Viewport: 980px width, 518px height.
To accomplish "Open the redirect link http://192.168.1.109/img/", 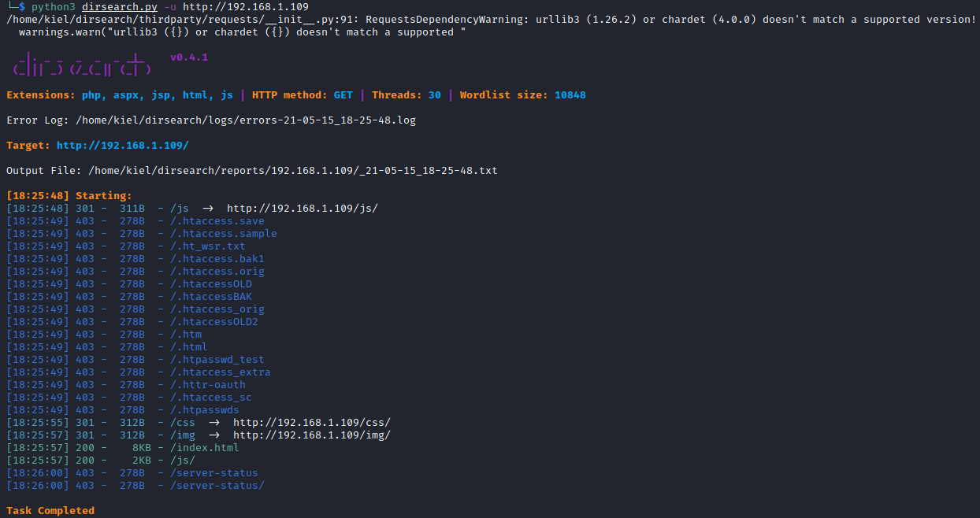I will (311, 435).
